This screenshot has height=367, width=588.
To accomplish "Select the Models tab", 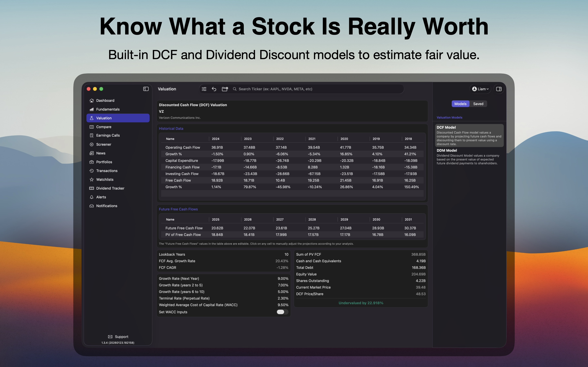I will click(460, 104).
